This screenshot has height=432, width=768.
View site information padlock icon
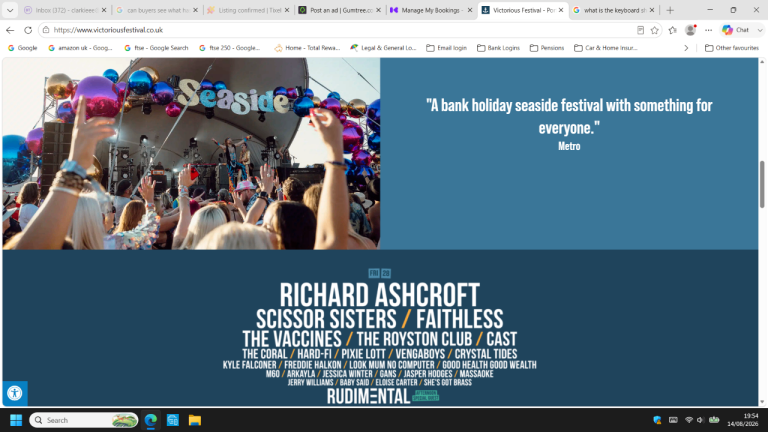click(46, 30)
